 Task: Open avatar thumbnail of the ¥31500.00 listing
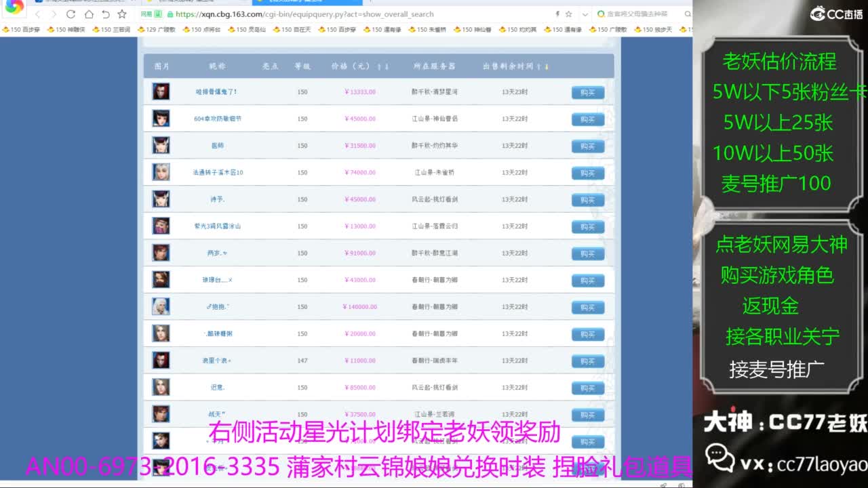coord(161,145)
